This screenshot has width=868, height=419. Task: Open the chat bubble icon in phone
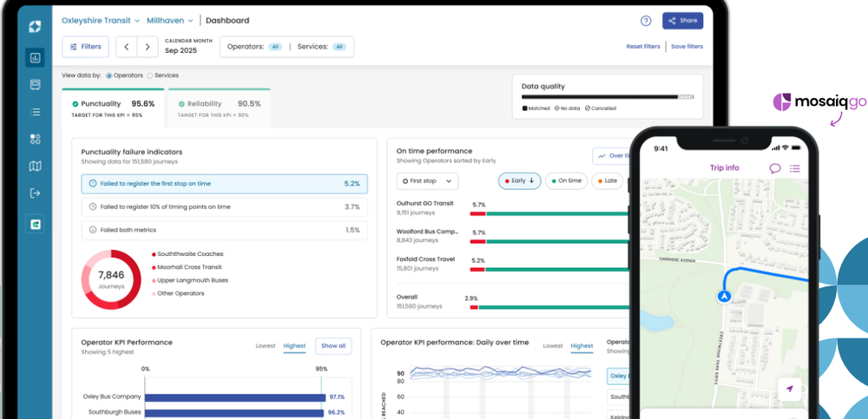tap(775, 168)
